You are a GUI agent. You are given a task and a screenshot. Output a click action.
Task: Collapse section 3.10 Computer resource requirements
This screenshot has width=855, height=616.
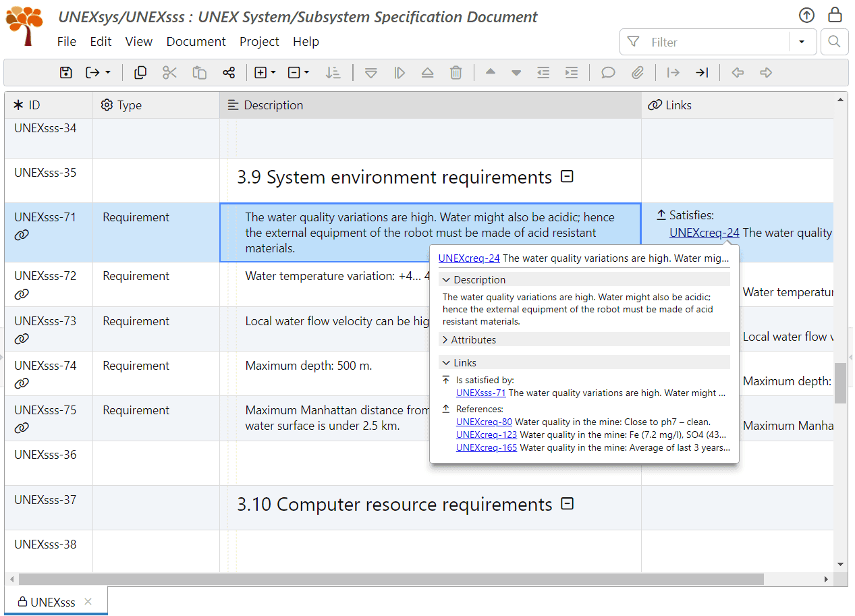[568, 503]
